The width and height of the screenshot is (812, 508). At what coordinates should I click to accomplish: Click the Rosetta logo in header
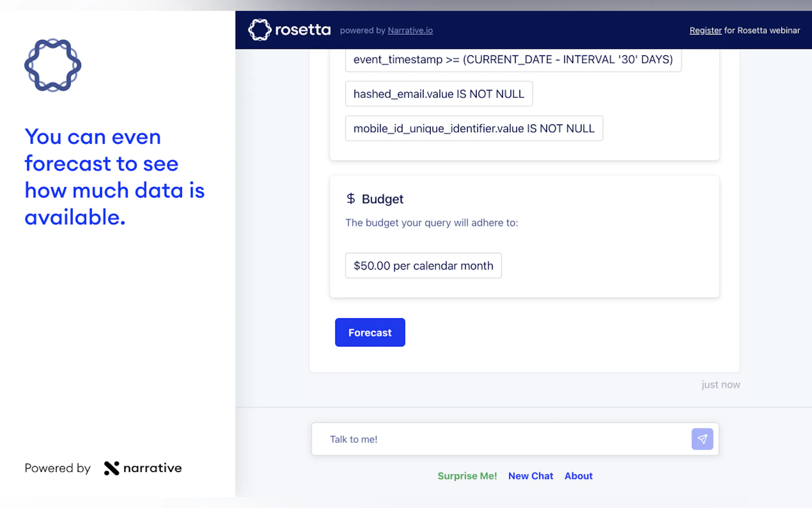260,30
